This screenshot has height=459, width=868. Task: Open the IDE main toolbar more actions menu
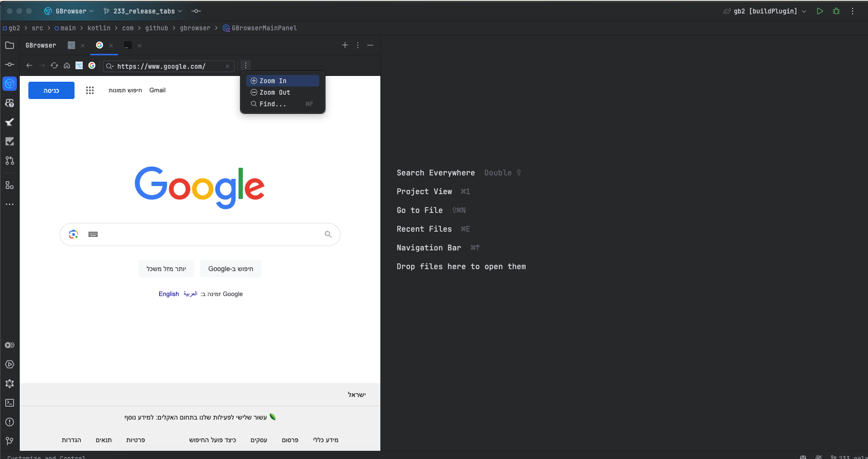(x=853, y=11)
